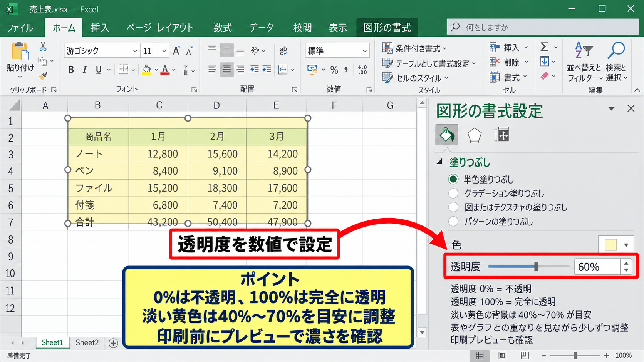
Task: Click the AutoSum sigma icon
Action: (544, 47)
